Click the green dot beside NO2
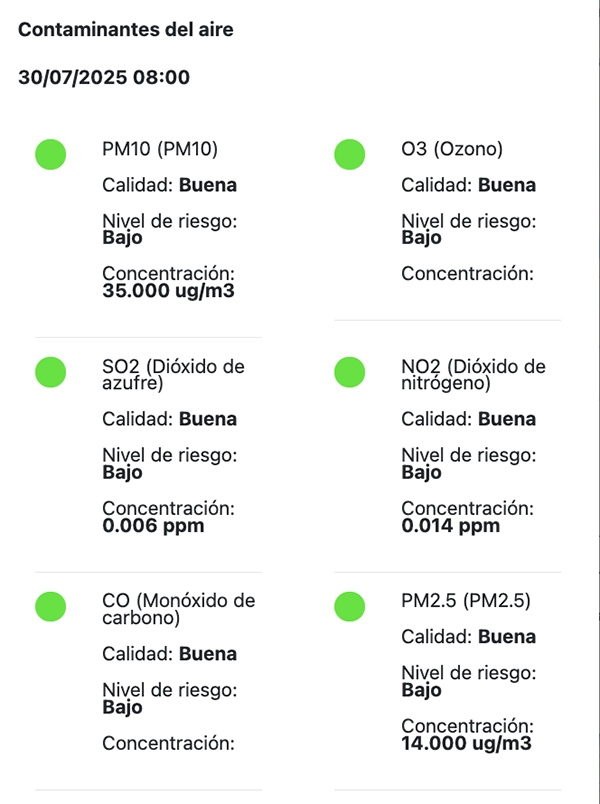 349,371
